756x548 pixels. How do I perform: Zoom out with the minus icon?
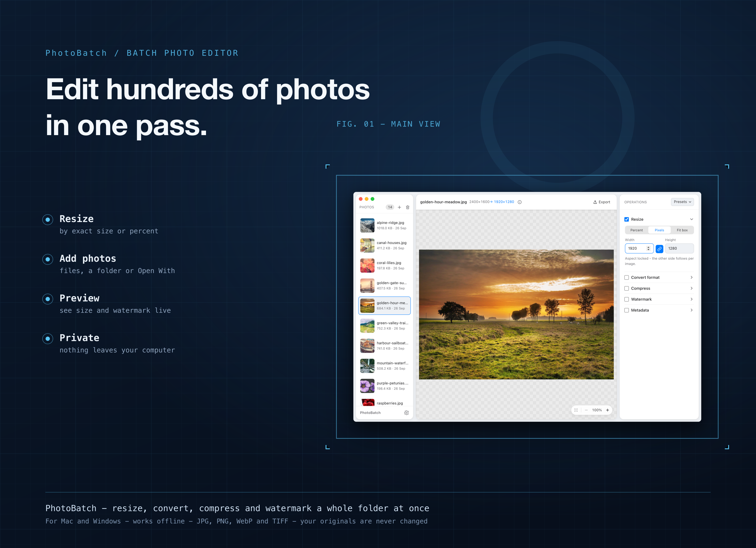point(586,410)
